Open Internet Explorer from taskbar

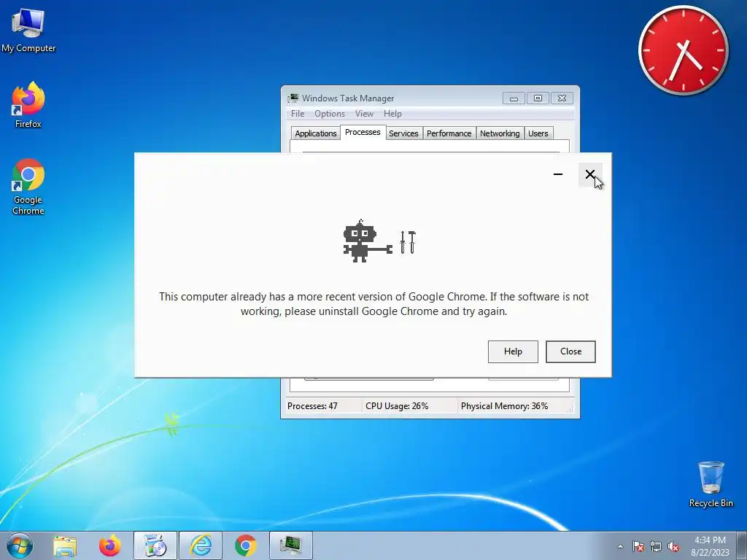pyautogui.click(x=201, y=545)
